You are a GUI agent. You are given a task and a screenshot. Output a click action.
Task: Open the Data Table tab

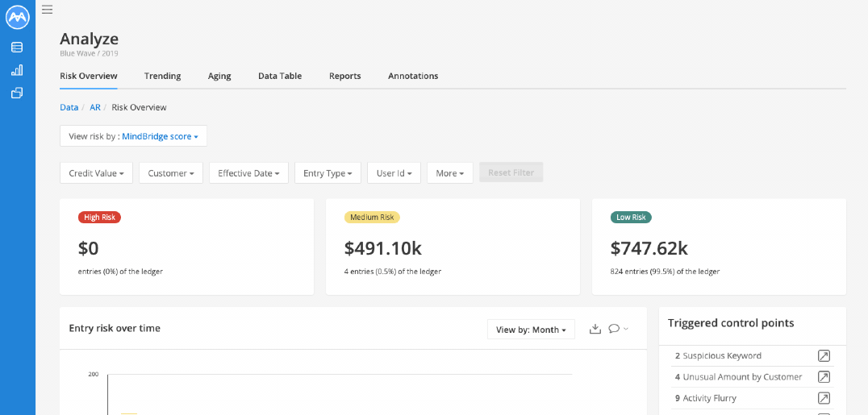tap(280, 76)
